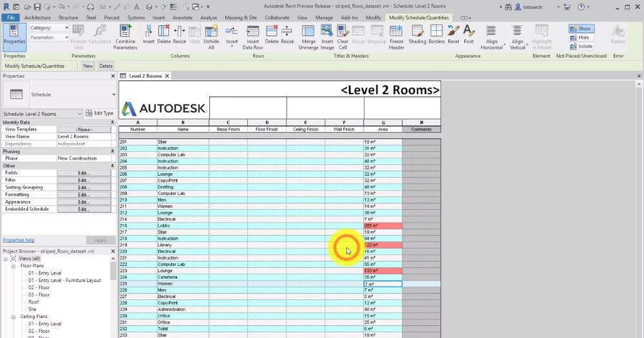Click the Comments column header
The height and width of the screenshot is (338, 644).
click(x=421, y=129)
